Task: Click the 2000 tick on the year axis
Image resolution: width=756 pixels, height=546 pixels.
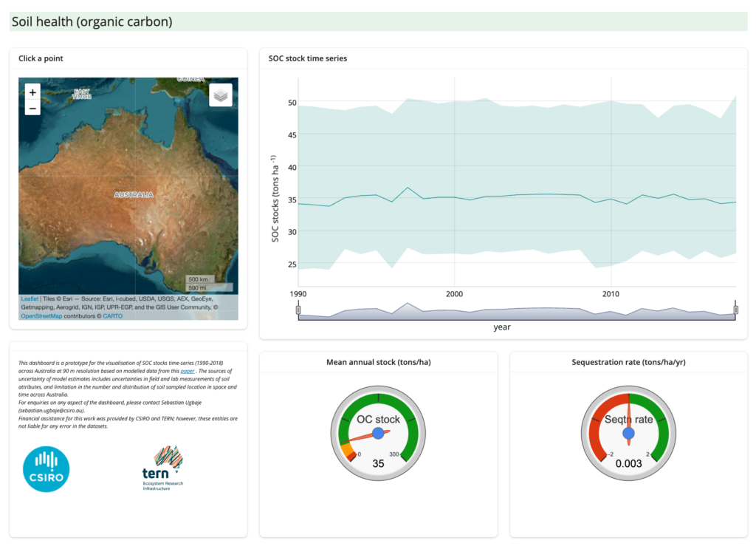Action: coord(454,293)
